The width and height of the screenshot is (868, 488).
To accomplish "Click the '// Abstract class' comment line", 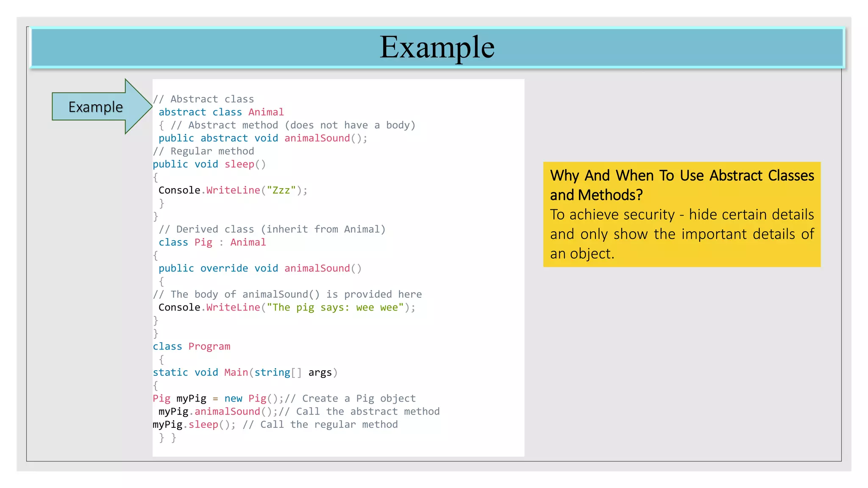I will click(203, 99).
